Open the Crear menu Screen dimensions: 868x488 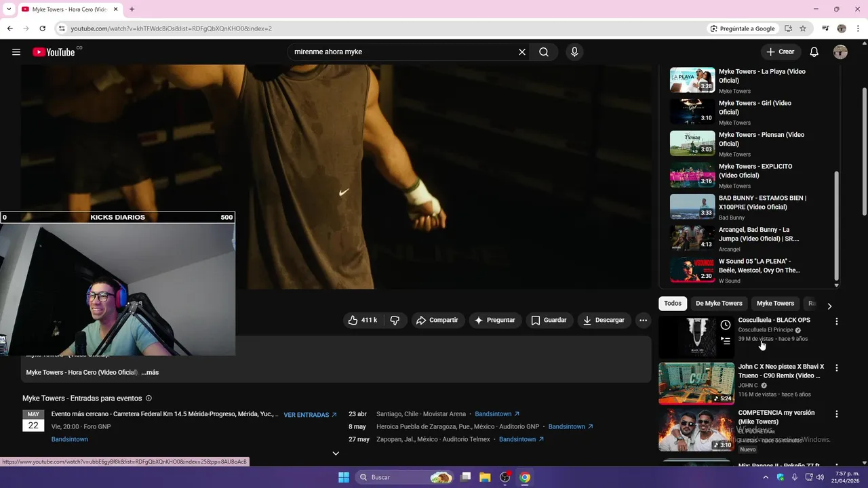pyautogui.click(x=781, y=52)
